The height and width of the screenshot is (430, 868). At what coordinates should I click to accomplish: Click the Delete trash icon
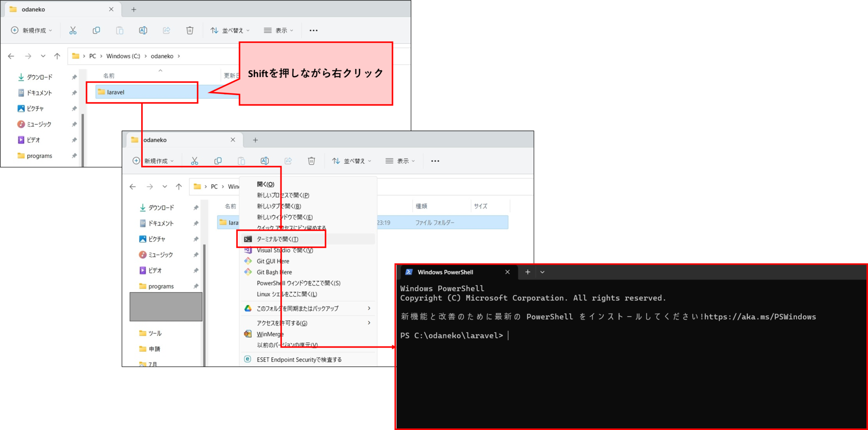tap(189, 30)
